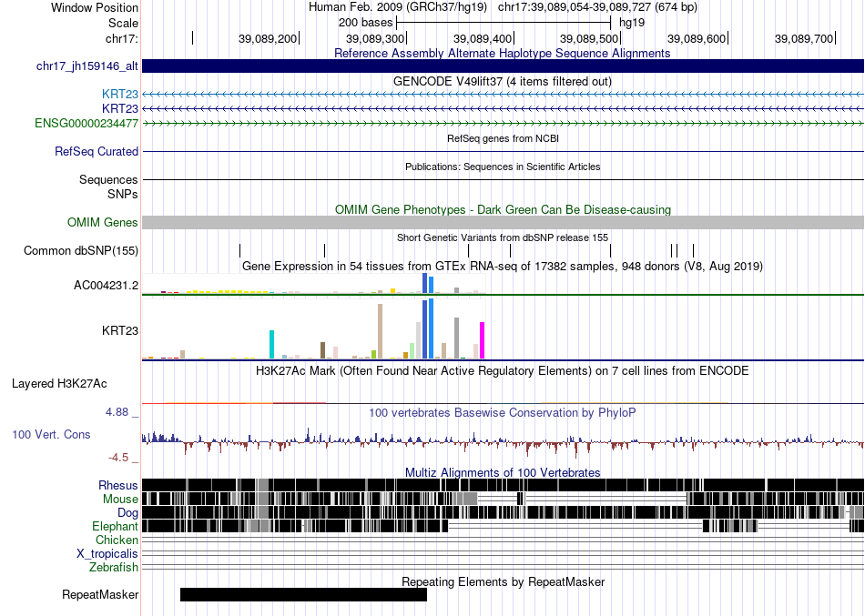Open Publications: Sequences in Scientific Articles title
Screen dimensions: 865x616
tap(503, 167)
